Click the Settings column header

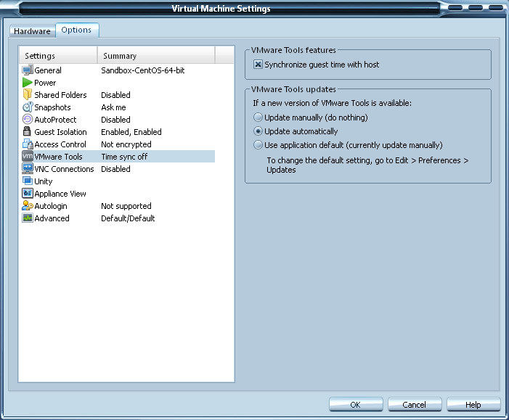(x=58, y=55)
